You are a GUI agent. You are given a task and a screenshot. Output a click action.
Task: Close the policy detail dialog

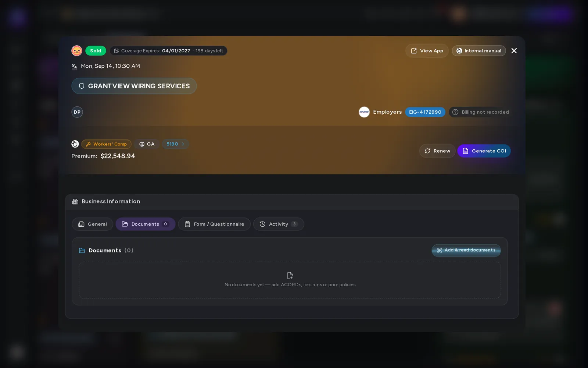click(514, 51)
